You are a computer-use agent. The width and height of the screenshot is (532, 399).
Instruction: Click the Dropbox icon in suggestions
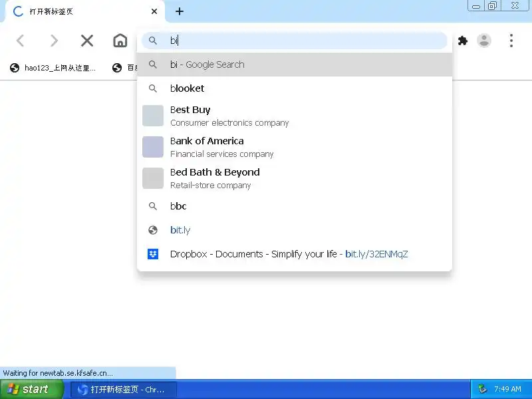coord(153,254)
